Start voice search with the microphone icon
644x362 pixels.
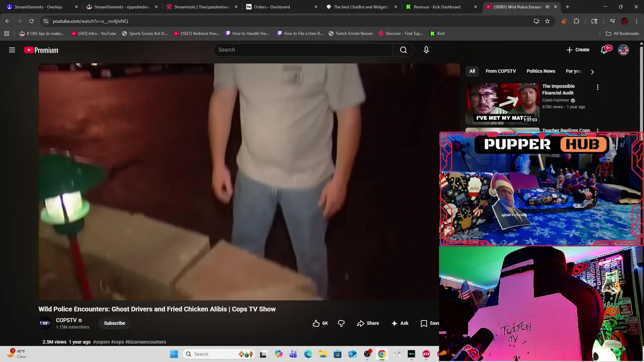tap(426, 50)
